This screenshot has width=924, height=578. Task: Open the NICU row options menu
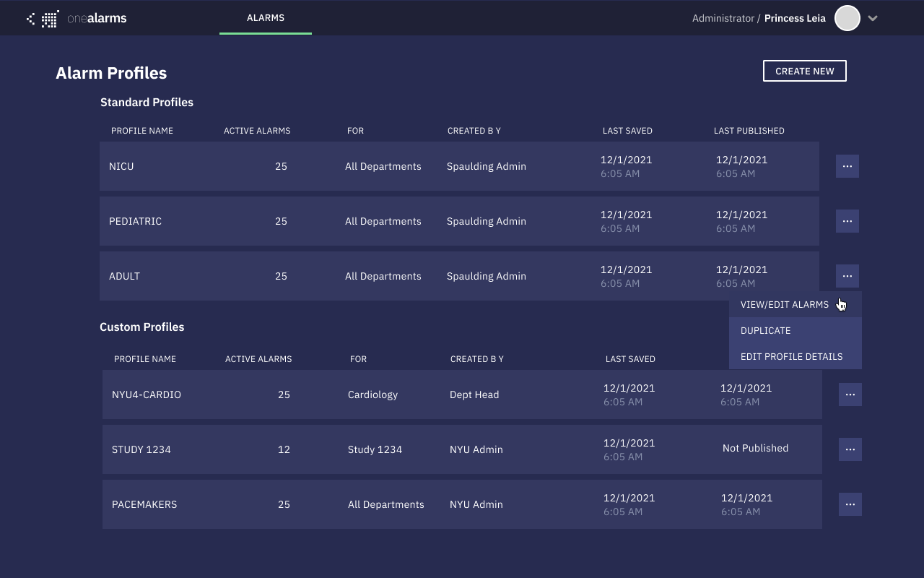click(847, 166)
